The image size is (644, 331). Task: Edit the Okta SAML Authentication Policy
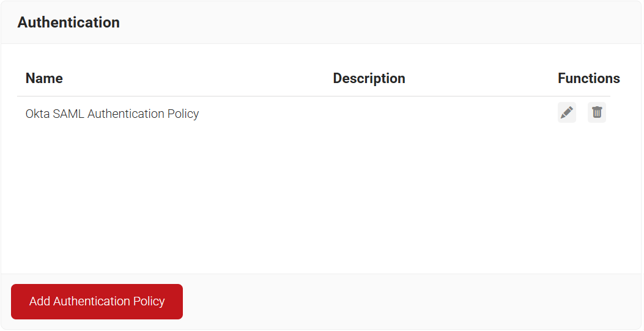coord(567,113)
